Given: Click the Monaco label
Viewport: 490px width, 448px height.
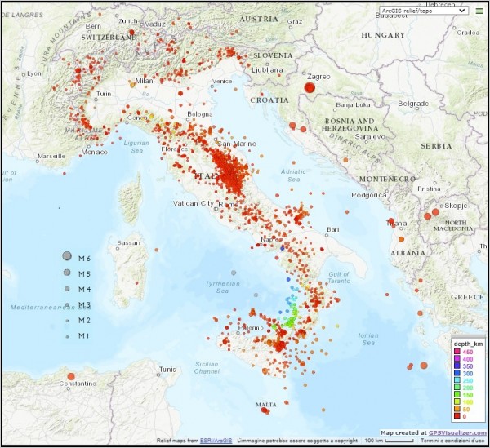Looking at the screenshot, I should coord(95,152).
